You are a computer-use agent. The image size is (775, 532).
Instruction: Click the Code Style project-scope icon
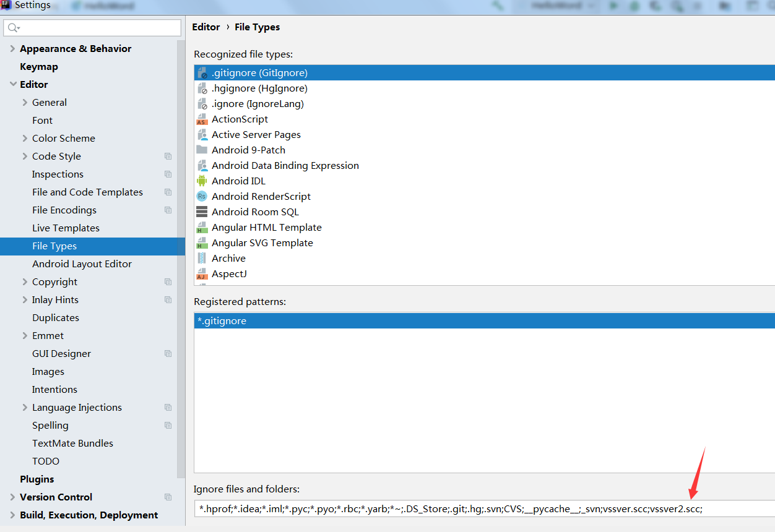pos(168,157)
